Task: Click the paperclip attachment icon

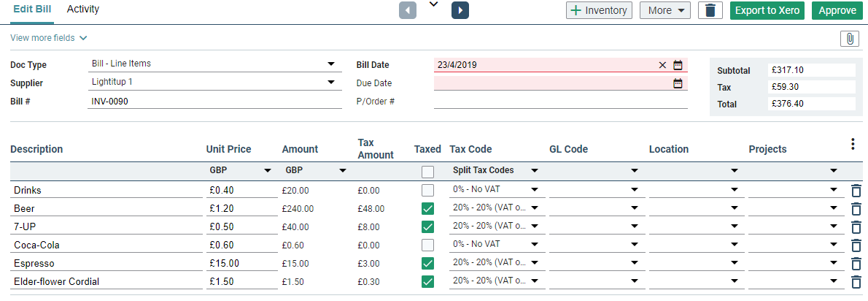Action: click(x=849, y=39)
